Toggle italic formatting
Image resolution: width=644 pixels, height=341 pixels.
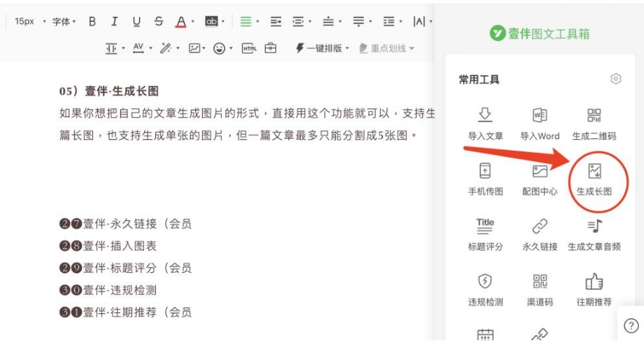pos(114,21)
